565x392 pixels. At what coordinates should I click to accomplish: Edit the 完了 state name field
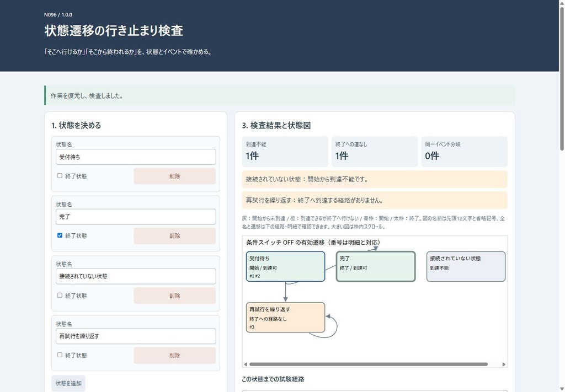(136, 217)
